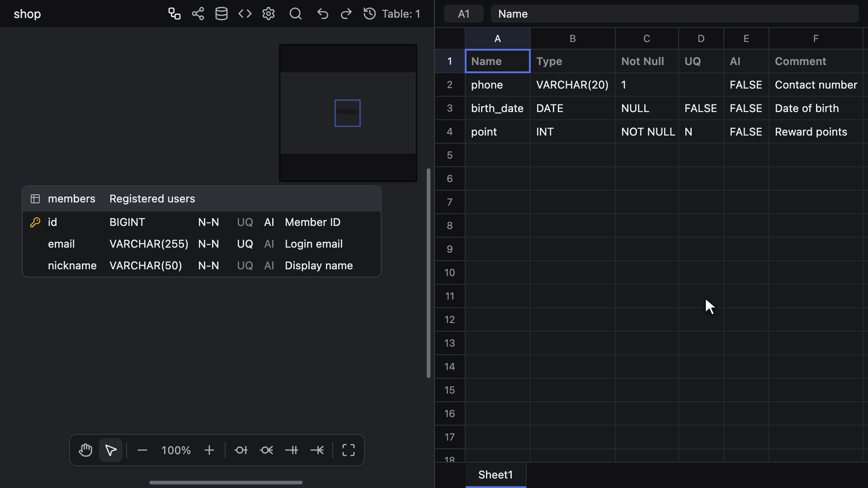Viewport: 868px width, 488px height.
Task: Select the birth_date cell
Action: (x=498, y=108)
